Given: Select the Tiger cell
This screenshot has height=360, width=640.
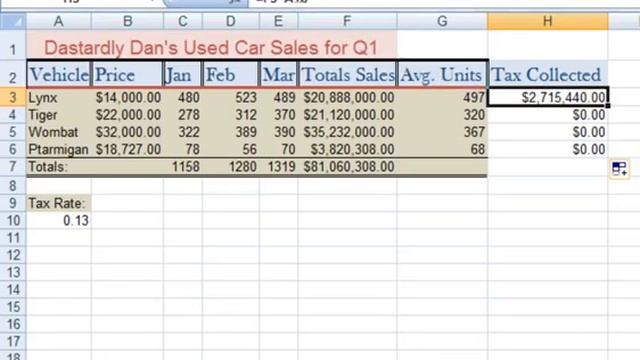Looking at the screenshot, I should [59, 115].
